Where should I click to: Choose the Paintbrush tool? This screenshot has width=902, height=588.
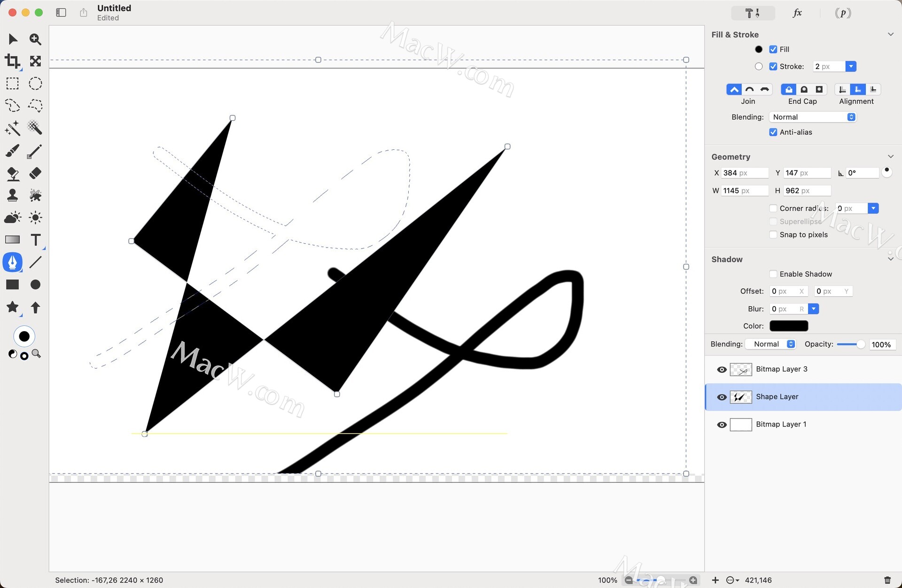click(x=13, y=151)
